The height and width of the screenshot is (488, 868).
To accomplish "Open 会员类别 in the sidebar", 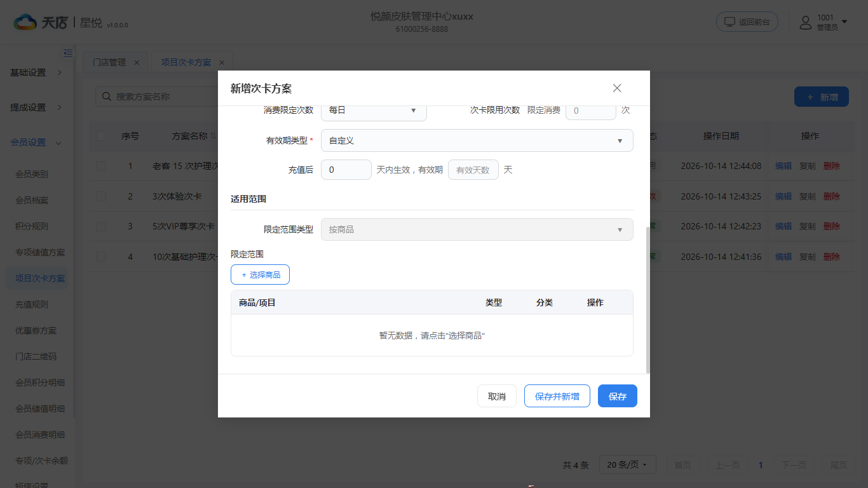I will click(32, 174).
